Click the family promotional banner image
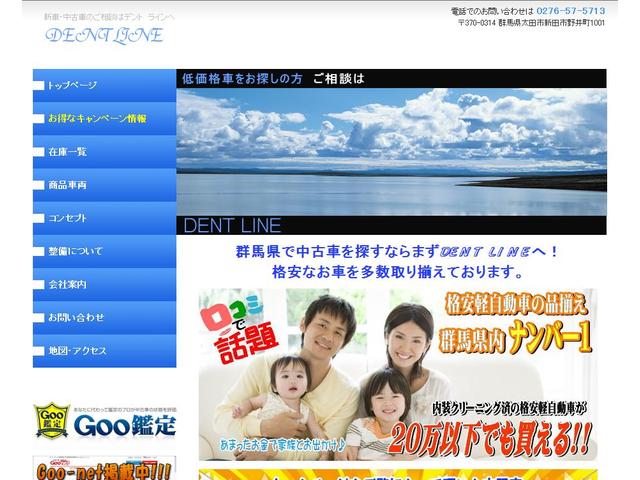The image size is (640, 480). [397, 375]
